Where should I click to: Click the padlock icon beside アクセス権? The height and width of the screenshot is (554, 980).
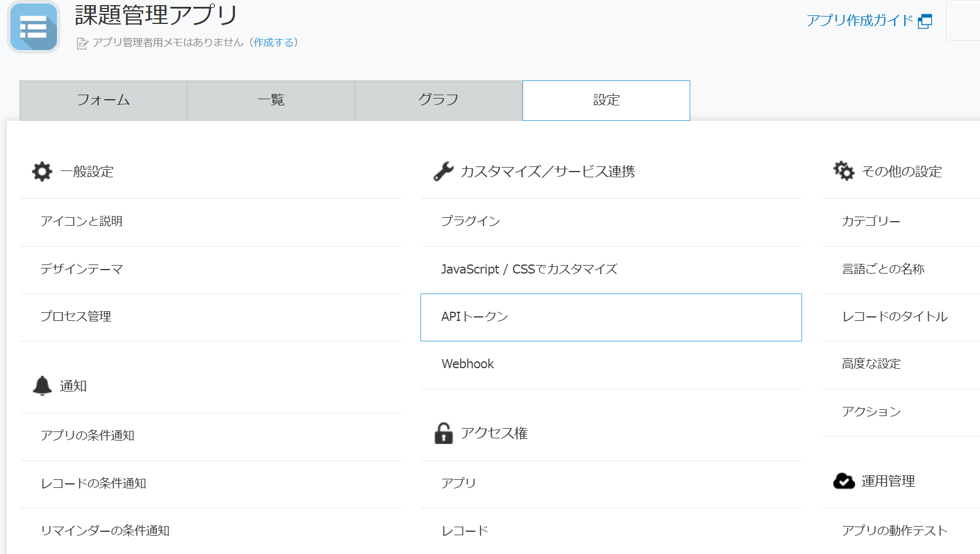pos(443,433)
